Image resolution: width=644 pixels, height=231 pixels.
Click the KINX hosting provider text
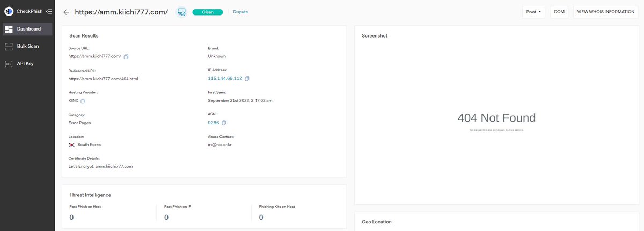tap(74, 101)
